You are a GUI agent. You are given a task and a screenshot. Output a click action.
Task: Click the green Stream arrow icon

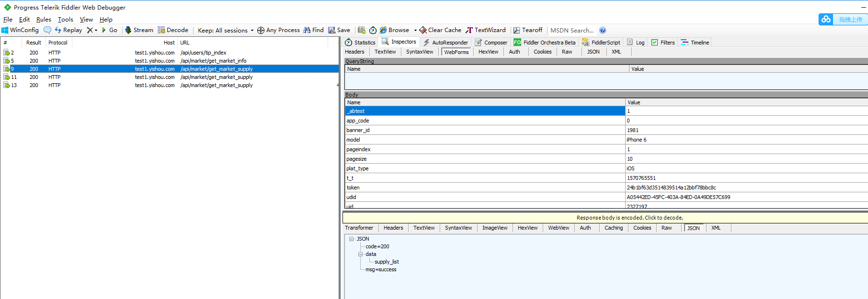(128, 30)
